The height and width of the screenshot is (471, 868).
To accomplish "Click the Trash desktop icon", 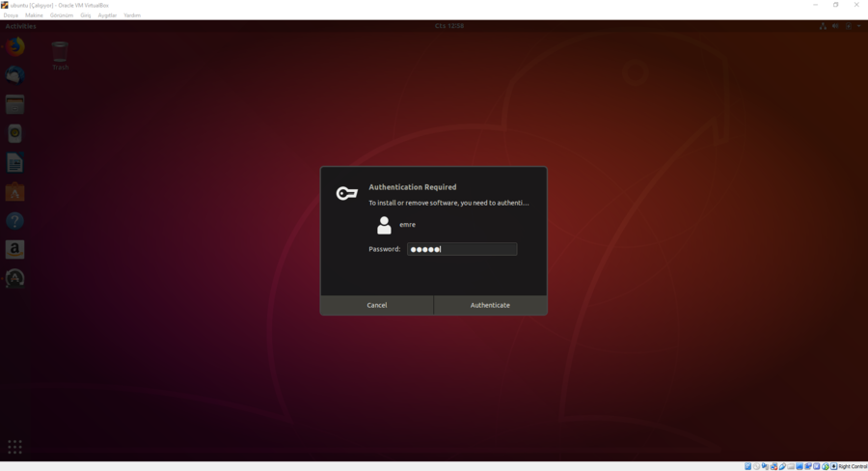I will click(60, 54).
